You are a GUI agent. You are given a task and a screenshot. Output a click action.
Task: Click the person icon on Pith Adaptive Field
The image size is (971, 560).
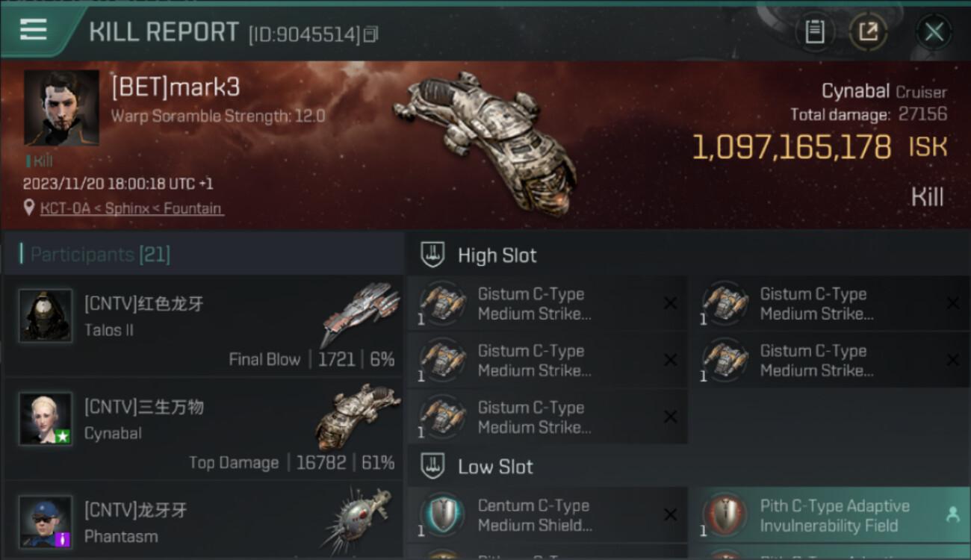pyautogui.click(x=952, y=514)
